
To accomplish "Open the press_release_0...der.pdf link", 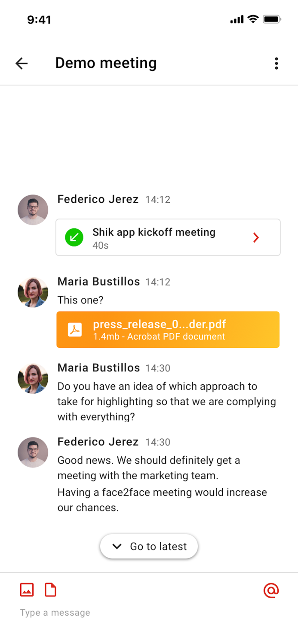I will 159,324.
